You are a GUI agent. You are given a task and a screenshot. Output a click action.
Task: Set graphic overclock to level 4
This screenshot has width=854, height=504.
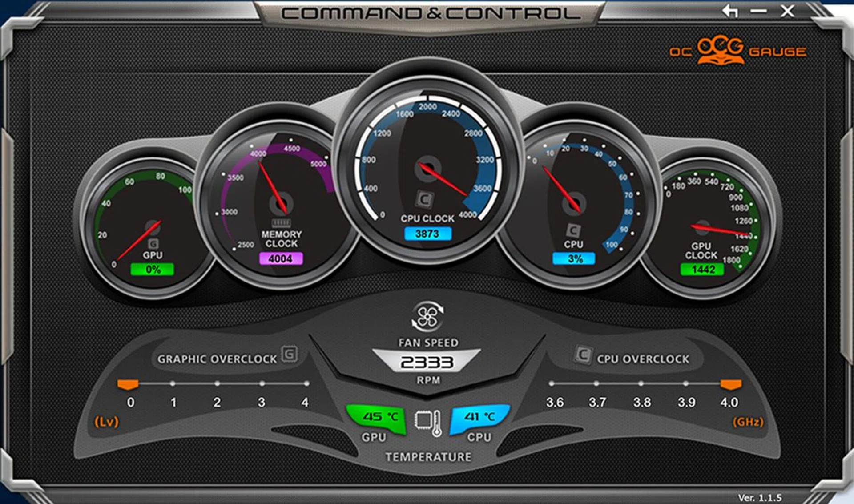point(306,383)
